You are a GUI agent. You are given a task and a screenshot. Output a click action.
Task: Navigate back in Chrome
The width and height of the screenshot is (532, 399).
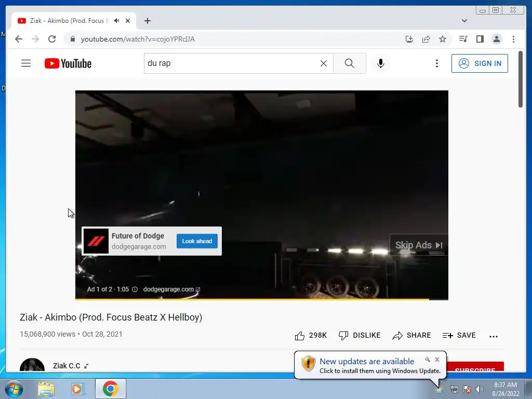coord(19,39)
